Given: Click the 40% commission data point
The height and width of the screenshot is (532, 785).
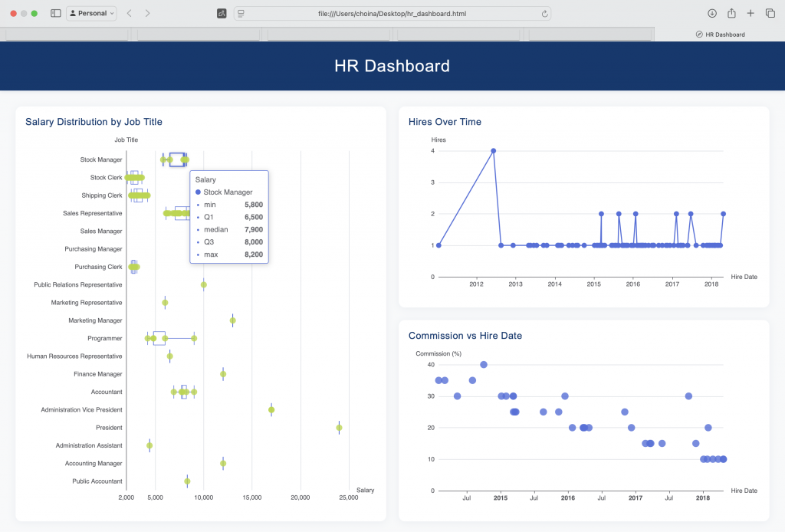Looking at the screenshot, I should point(484,366).
